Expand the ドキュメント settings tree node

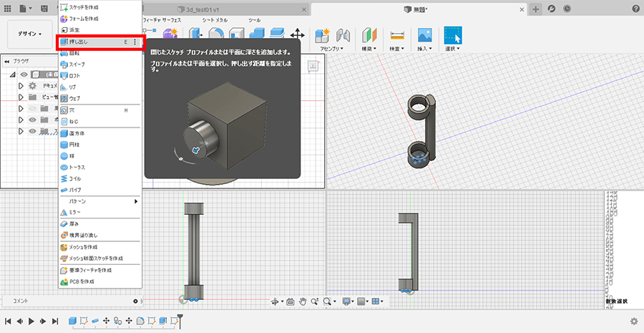click(x=21, y=86)
